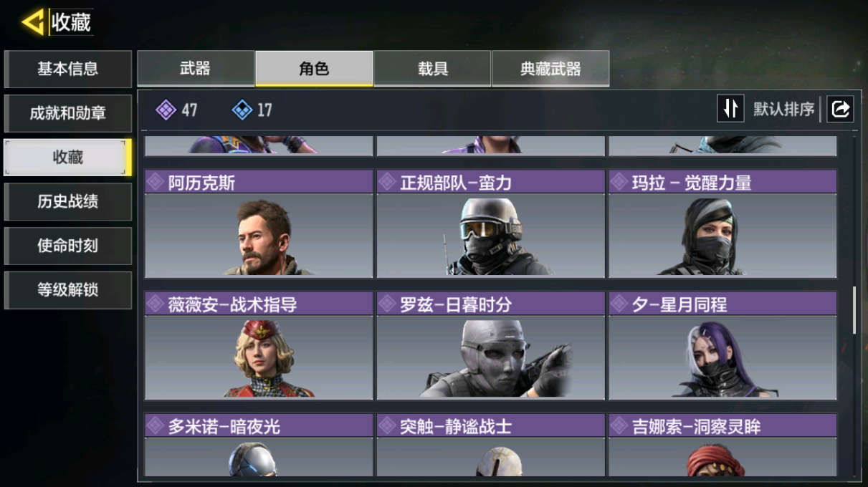The width and height of the screenshot is (868, 487).
Task: Click rarity diamond beside 阿历克斯 title
Action: [x=156, y=182]
